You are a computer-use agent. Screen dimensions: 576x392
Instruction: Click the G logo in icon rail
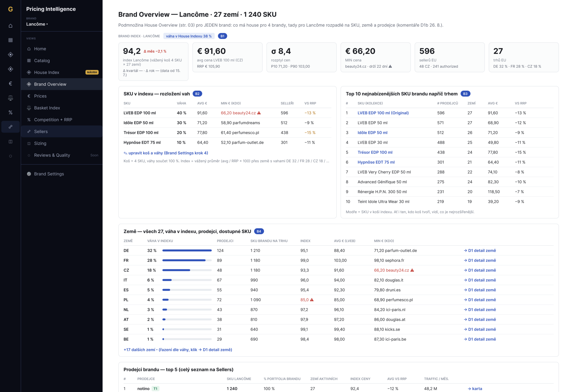(10, 9)
